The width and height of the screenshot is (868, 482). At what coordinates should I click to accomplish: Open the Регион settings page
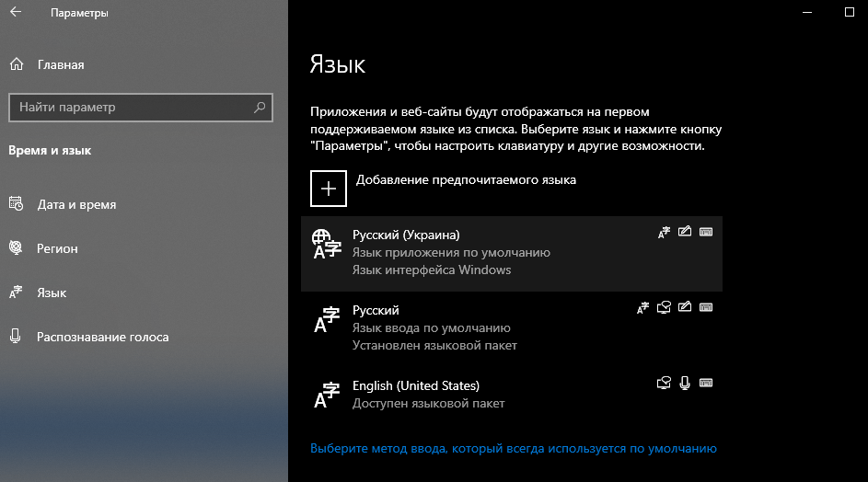tap(57, 248)
